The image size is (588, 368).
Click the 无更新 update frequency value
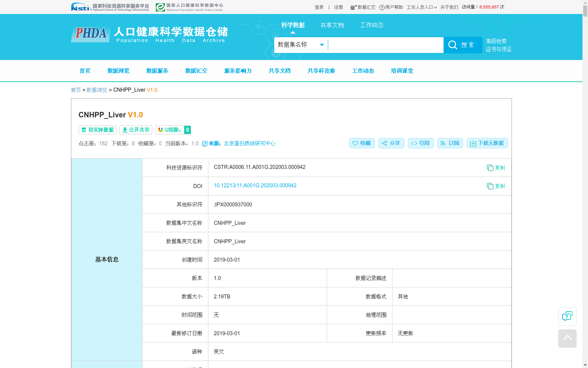tap(405, 333)
